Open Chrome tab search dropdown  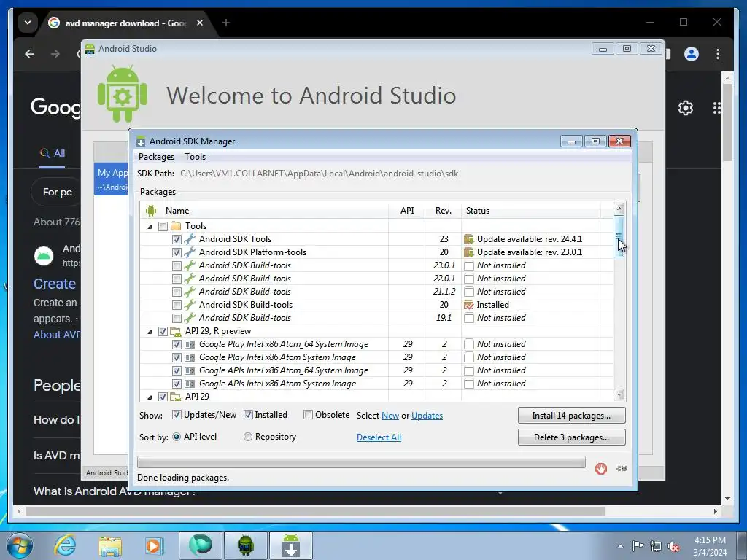(28, 23)
